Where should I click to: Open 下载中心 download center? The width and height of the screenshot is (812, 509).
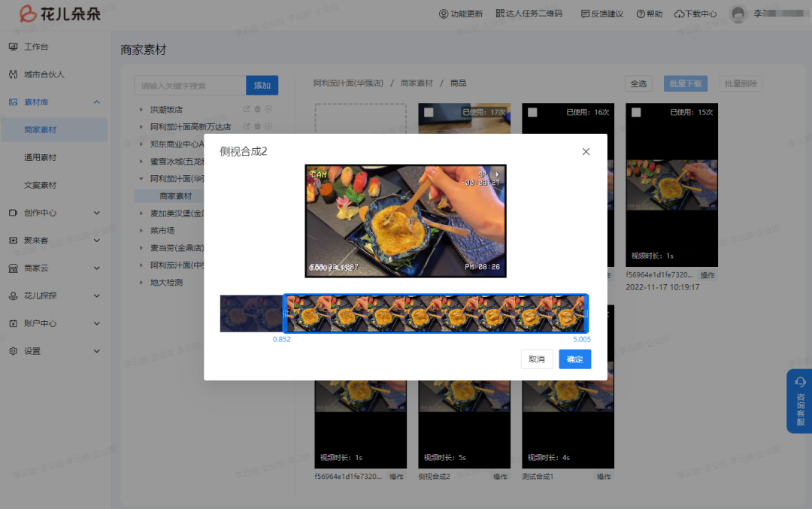click(x=695, y=14)
